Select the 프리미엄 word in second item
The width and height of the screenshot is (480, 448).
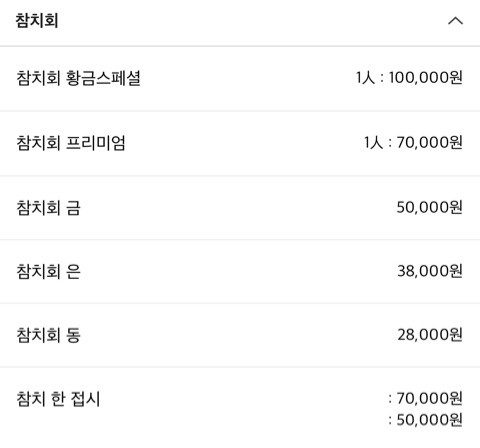[95, 143]
